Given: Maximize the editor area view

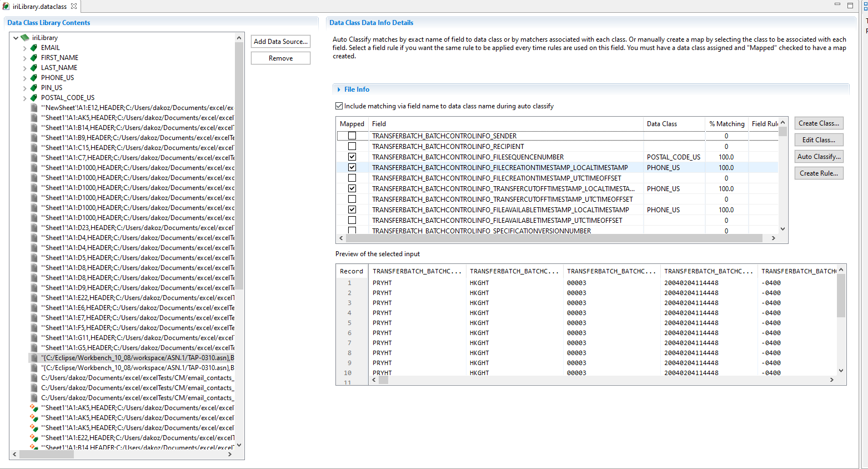Looking at the screenshot, I should (x=850, y=5).
